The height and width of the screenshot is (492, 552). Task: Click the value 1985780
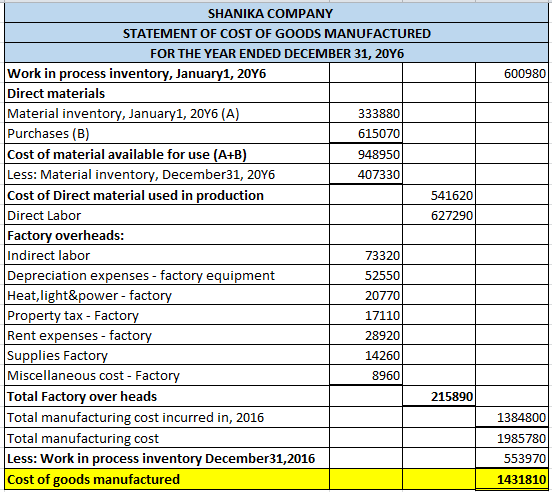tap(521, 439)
